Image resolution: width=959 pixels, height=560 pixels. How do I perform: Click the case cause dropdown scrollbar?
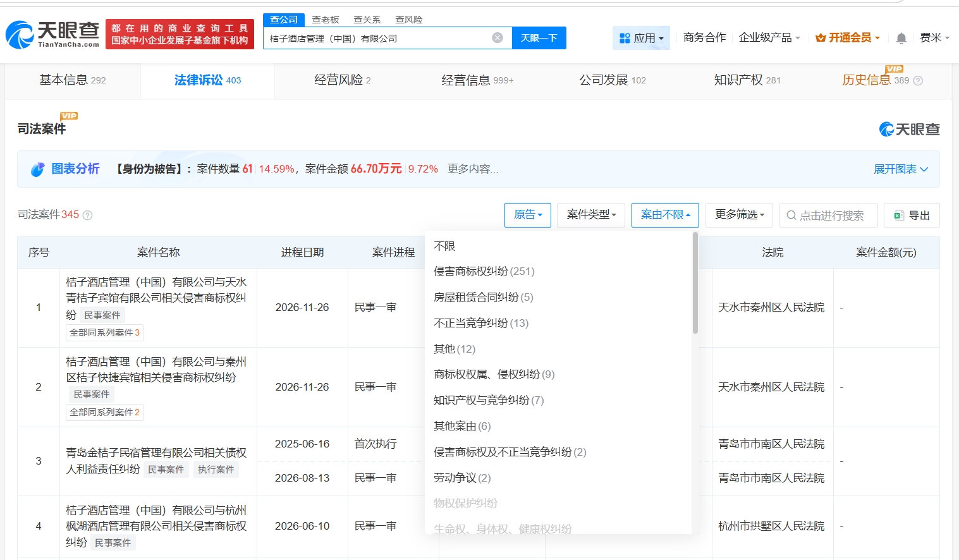[x=695, y=283]
